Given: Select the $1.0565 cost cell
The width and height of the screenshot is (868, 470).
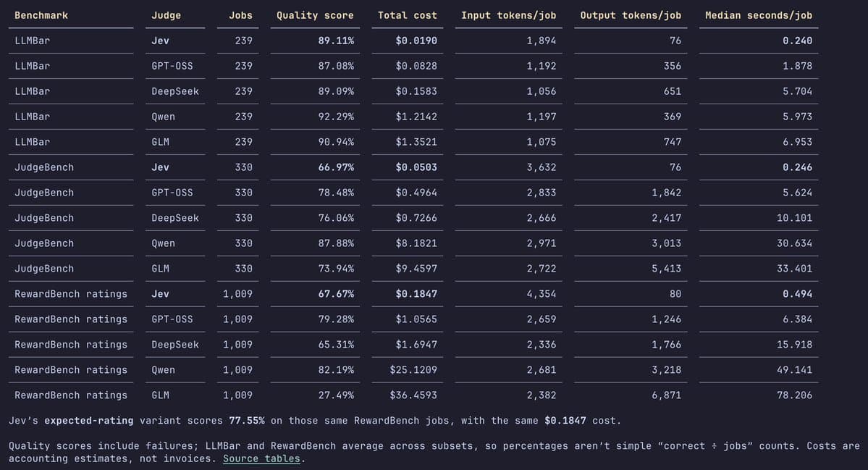Looking at the screenshot, I should pos(416,319).
